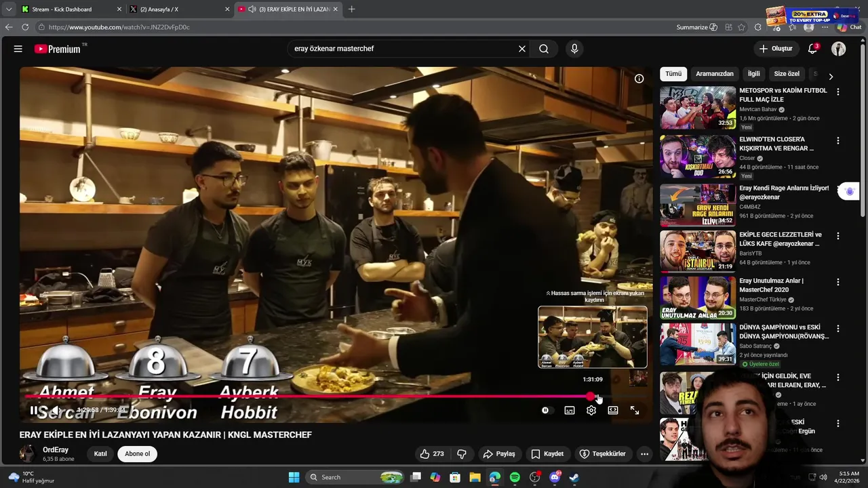
Task: Run search with the magnifier button
Action: point(544,49)
